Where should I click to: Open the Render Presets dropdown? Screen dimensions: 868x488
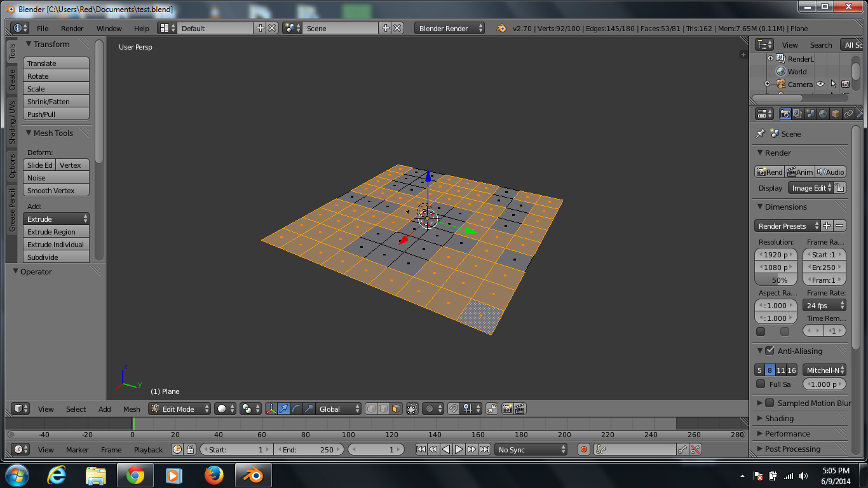click(787, 226)
